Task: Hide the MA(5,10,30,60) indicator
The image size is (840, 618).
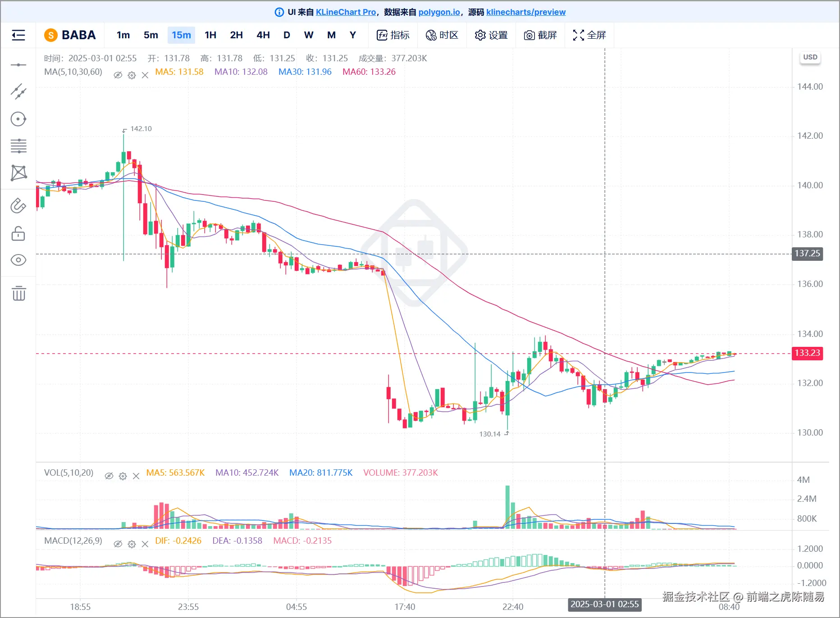Action: coord(118,75)
